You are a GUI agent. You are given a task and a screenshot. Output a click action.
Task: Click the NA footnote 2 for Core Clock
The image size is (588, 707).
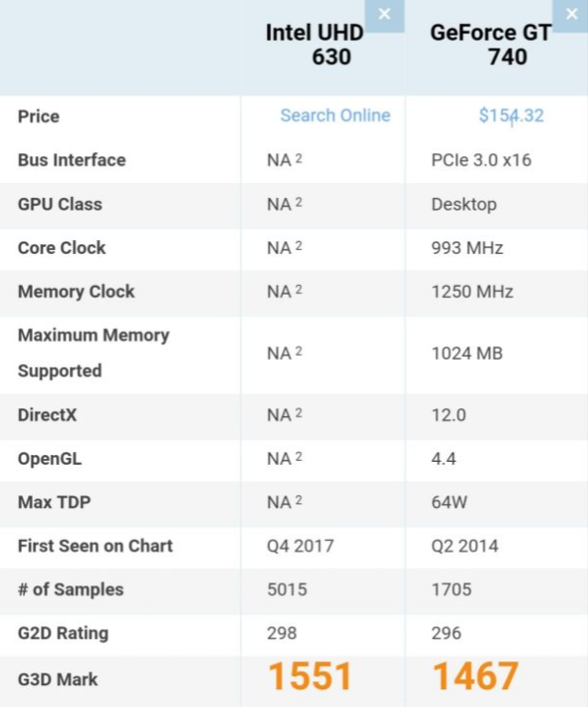point(298,246)
